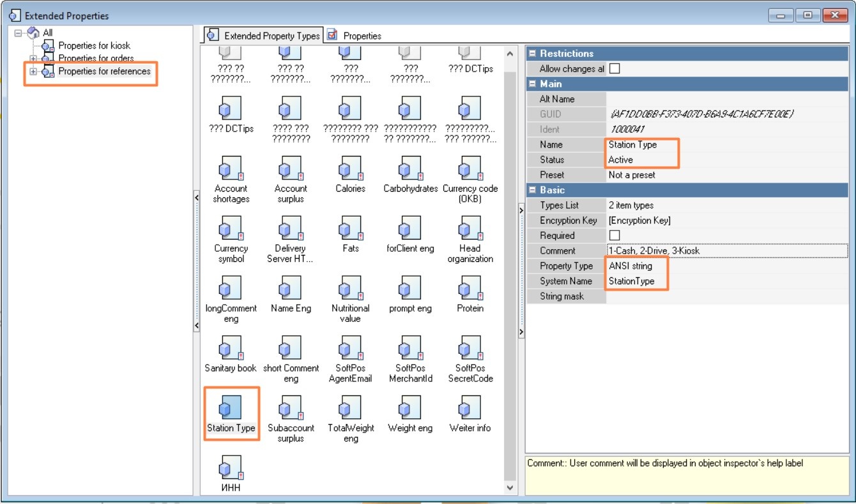Click the scroll down arrow in icon list
Image resolution: width=856 pixels, height=504 pixels.
pyautogui.click(x=510, y=487)
